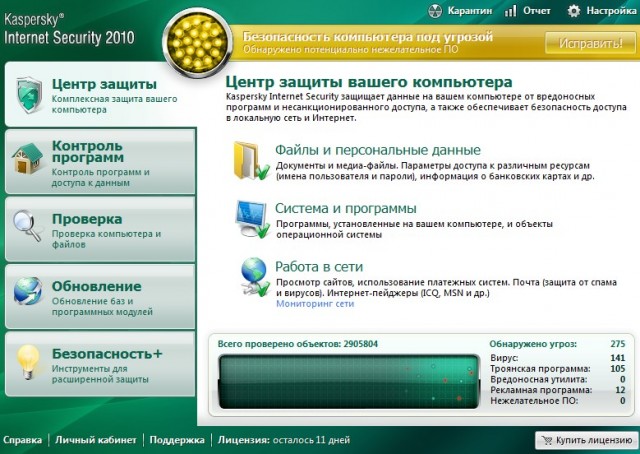640x454 pixels.
Task: Select the Kaspersky Internet Security 2010 logo
Action: coord(69,29)
